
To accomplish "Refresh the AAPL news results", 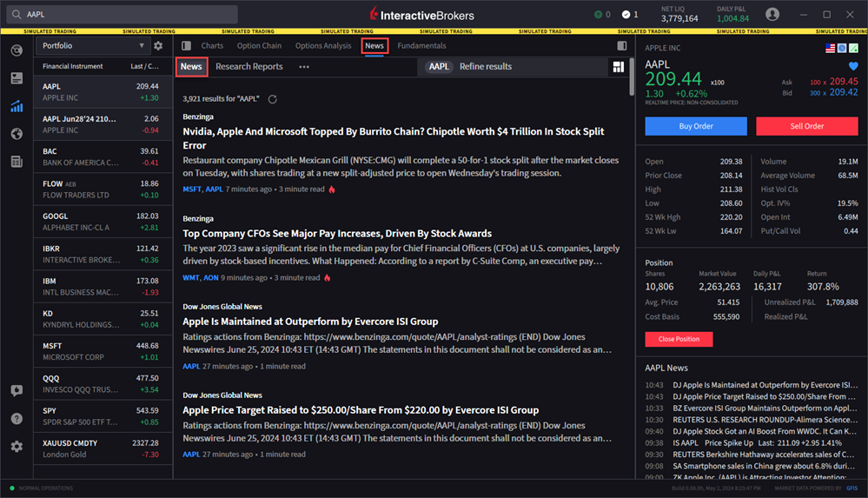I will point(273,99).
